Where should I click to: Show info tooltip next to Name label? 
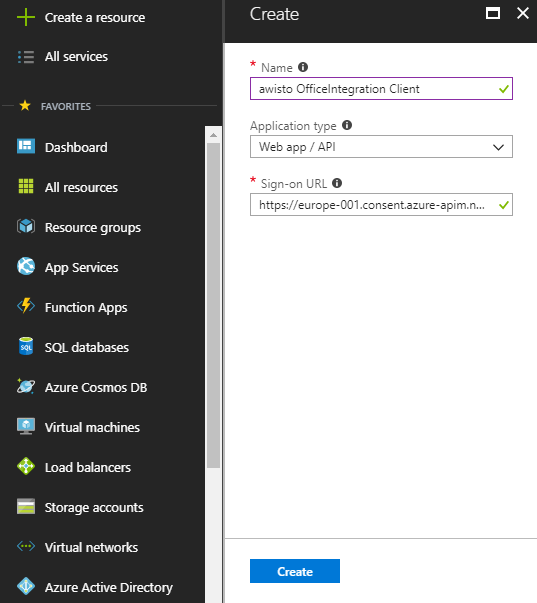coord(303,67)
